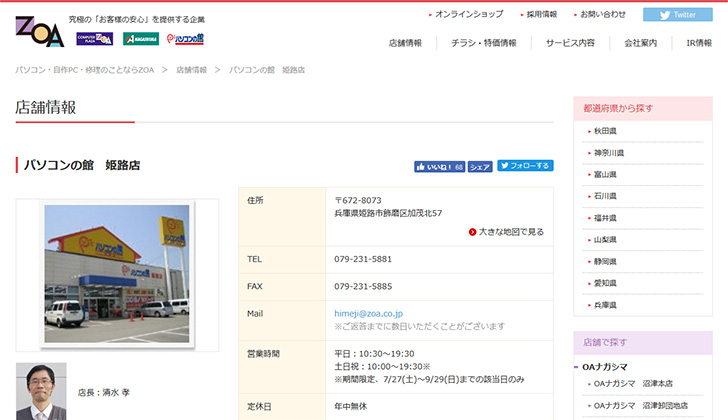This screenshot has width=728, height=420.
Task: Open 採用情報 link in top bar
Action: [x=541, y=14]
